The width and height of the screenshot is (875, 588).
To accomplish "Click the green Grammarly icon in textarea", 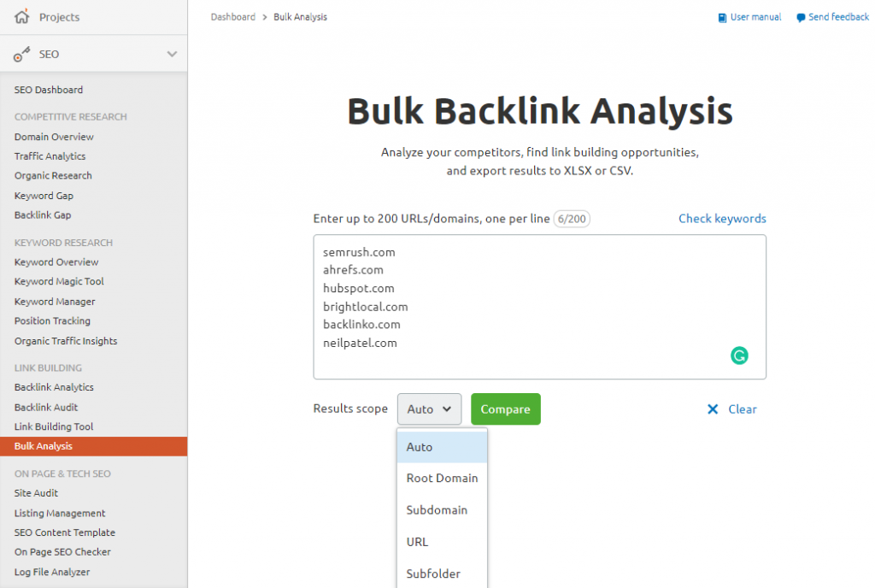I will point(739,356).
